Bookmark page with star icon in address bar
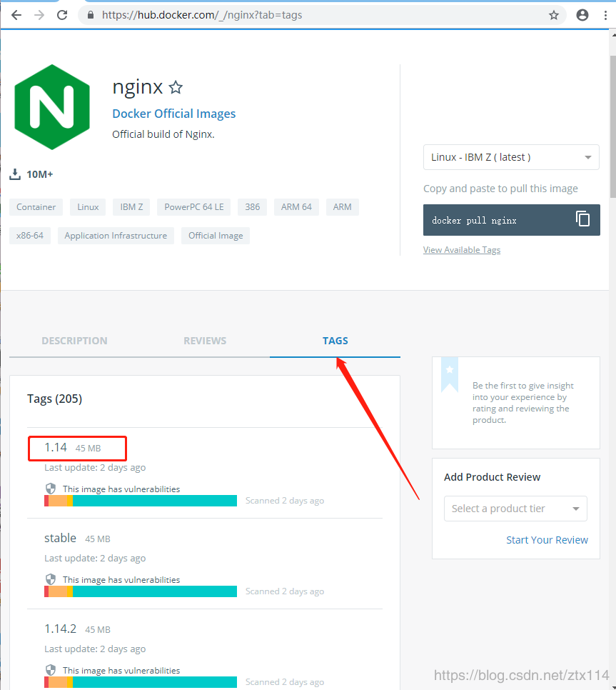The image size is (616, 690). point(554,15)
